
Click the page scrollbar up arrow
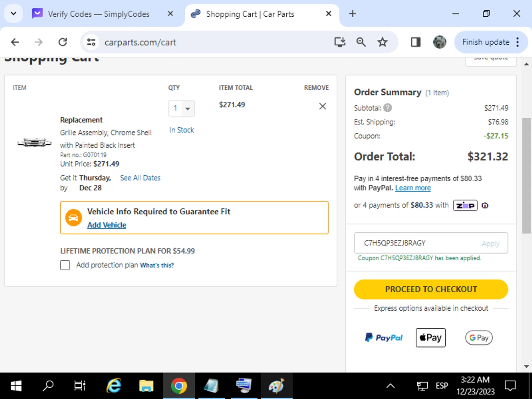(x=526, y=64)
